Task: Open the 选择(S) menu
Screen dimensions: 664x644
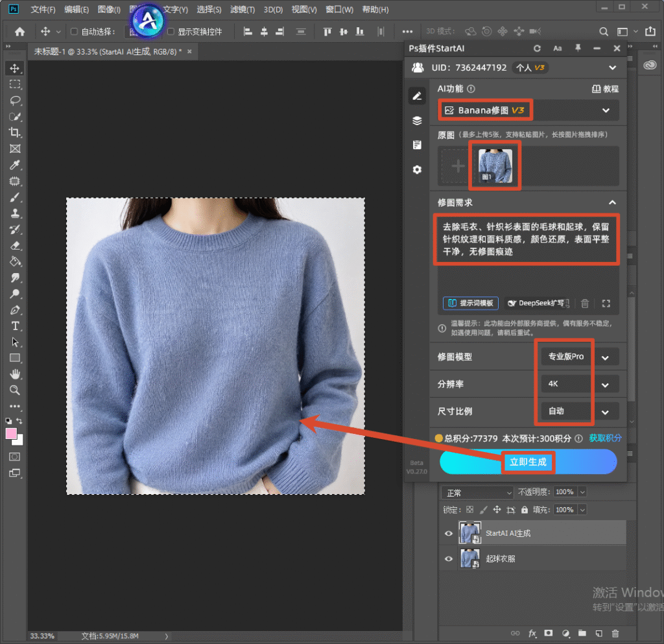Action: [209, 9]
